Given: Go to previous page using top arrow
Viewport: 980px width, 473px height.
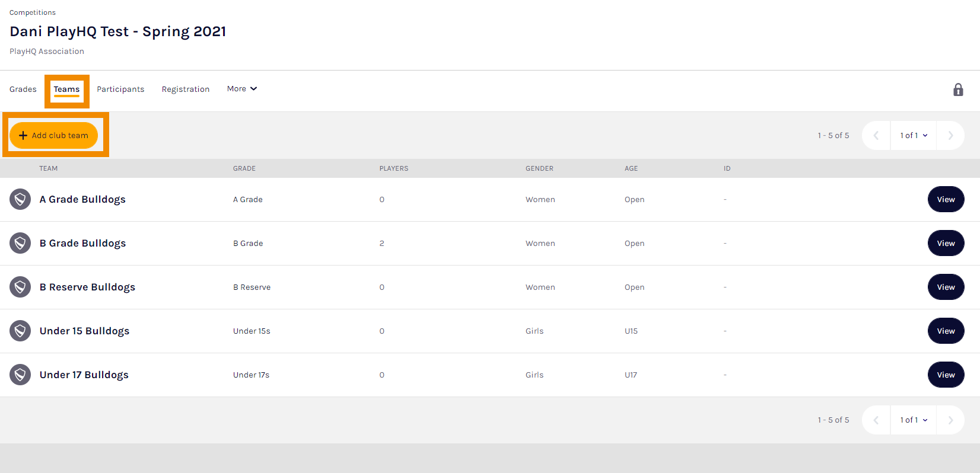Looking at the screenshot, I should click(876, 136).
